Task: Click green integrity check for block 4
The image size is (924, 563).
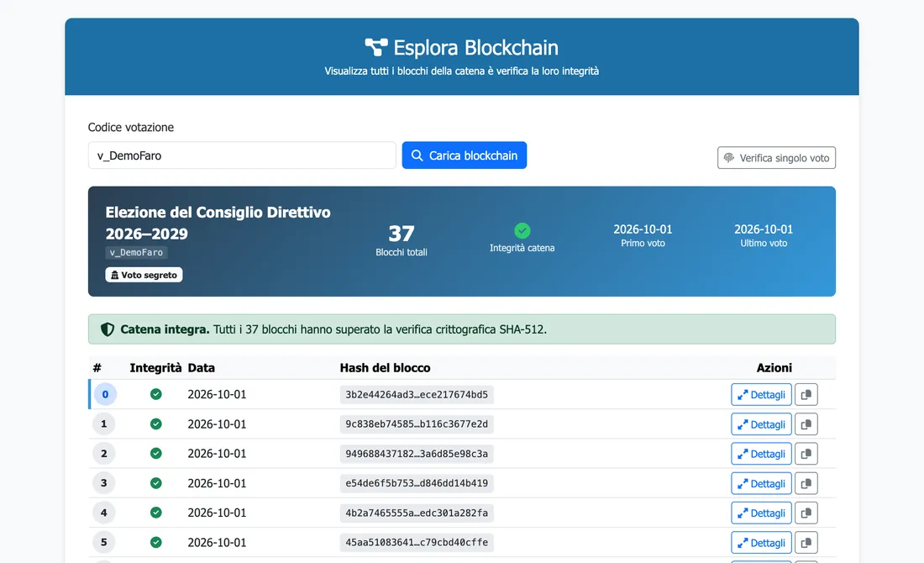Action: (155, 513)
